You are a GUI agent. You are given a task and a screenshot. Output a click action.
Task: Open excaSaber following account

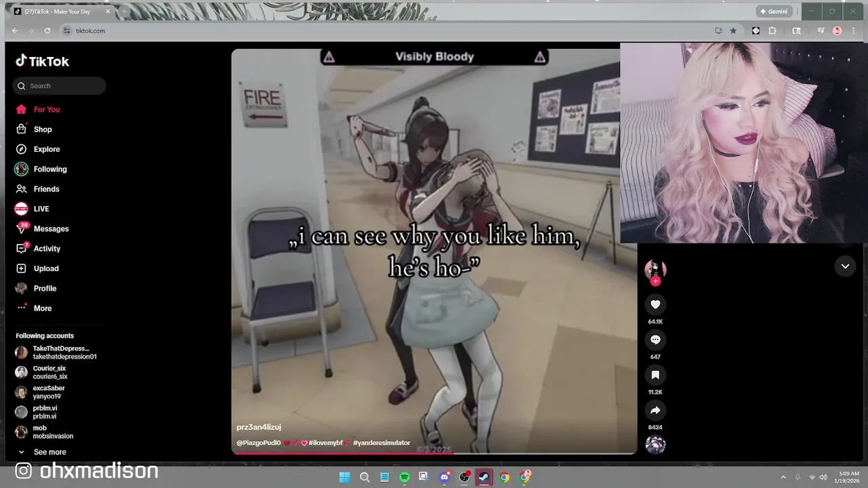pos(41,392)
